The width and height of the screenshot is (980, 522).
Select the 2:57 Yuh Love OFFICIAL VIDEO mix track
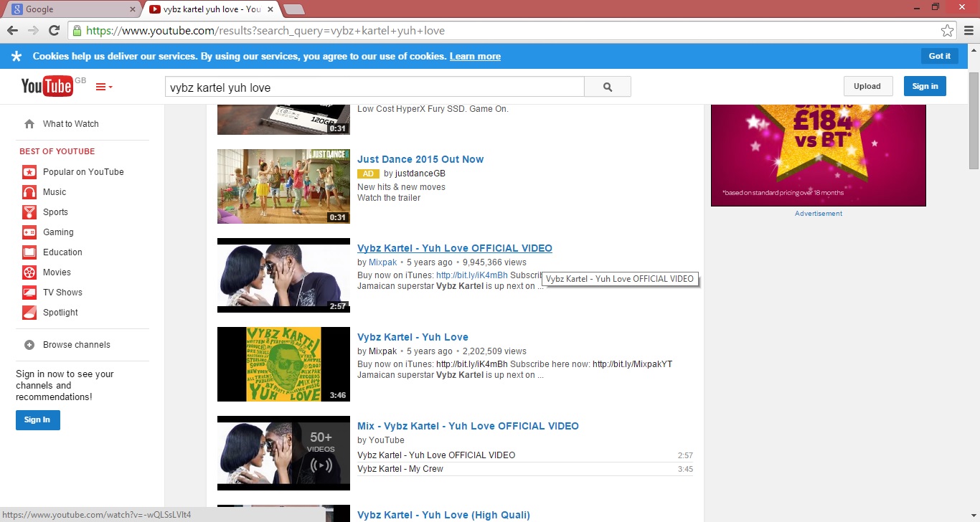click(436, 455)
